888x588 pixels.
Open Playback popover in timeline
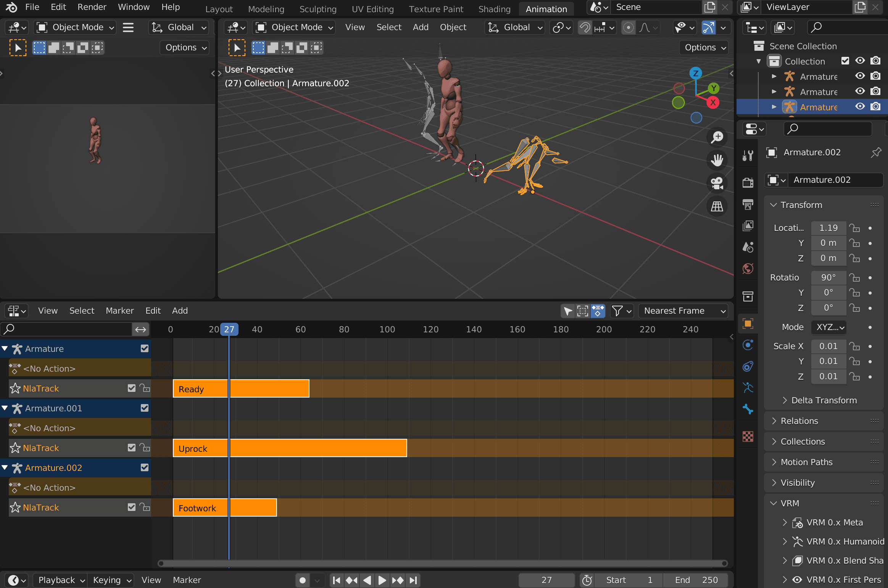click(x=60, y=580)
